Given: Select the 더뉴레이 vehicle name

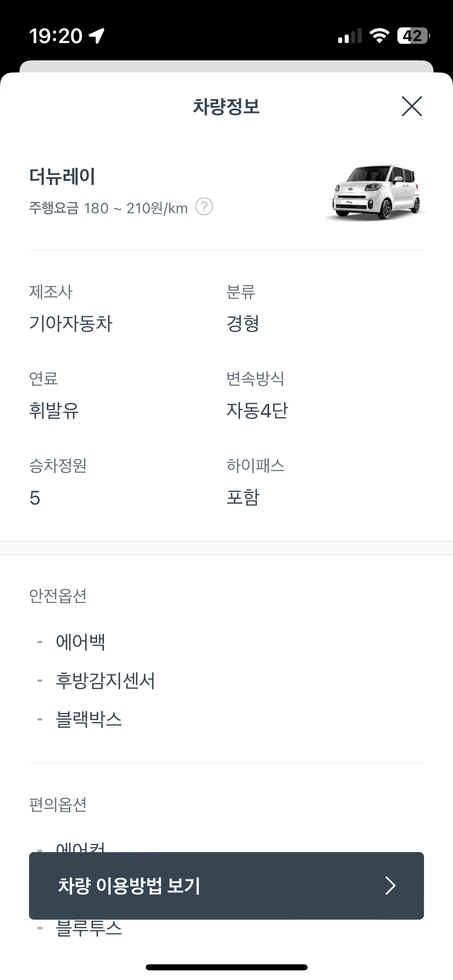Looking at the screenshot, I should tap(63, 176).
